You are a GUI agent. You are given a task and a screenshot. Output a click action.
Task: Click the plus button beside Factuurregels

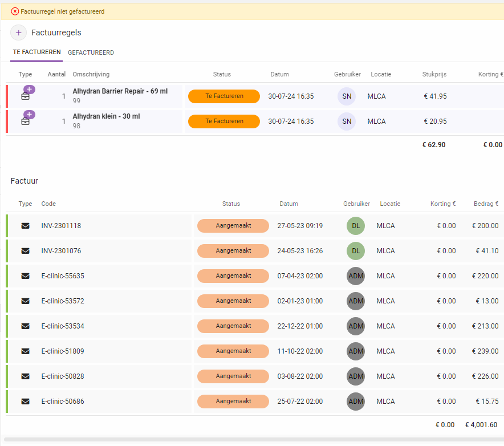(x=18, y=33)
